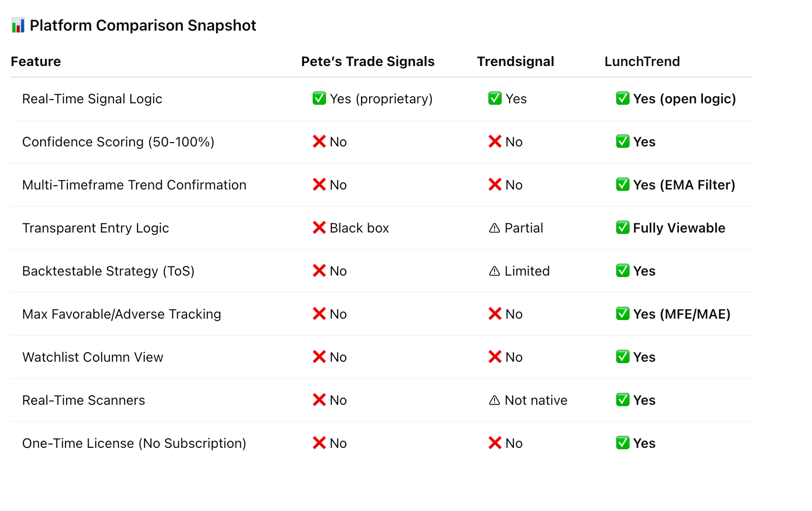
Task: Click the Watchlist Column View row label
Action: [93, 357]
